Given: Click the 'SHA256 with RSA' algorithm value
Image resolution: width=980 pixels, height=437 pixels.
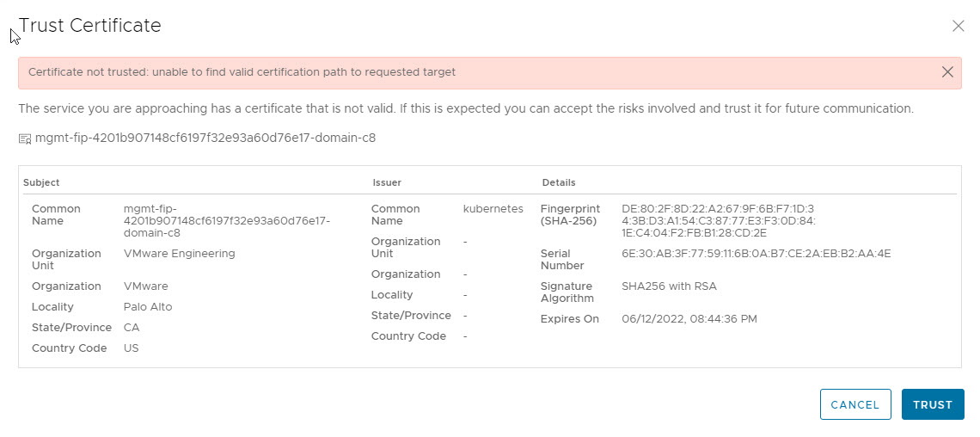Looking at the screenshot, I should pyautogui.click(x=669, y=286).
